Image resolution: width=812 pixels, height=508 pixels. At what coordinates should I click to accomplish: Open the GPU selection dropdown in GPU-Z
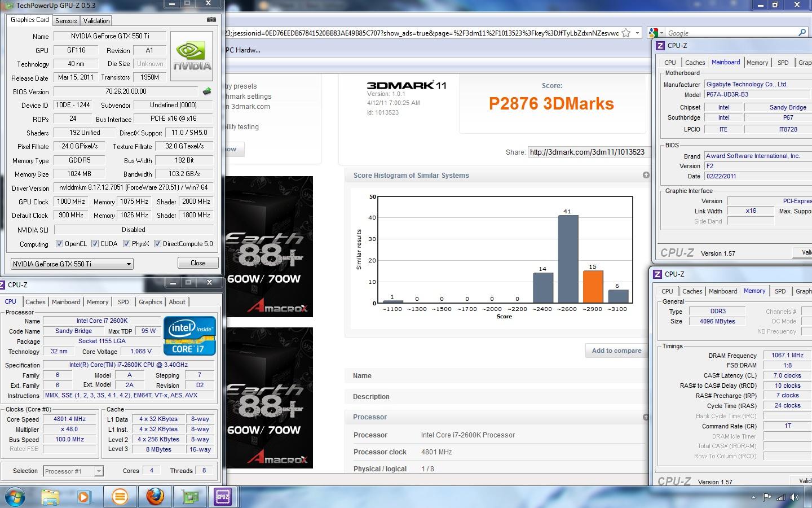pyautogui.click(x=72, y=264)
